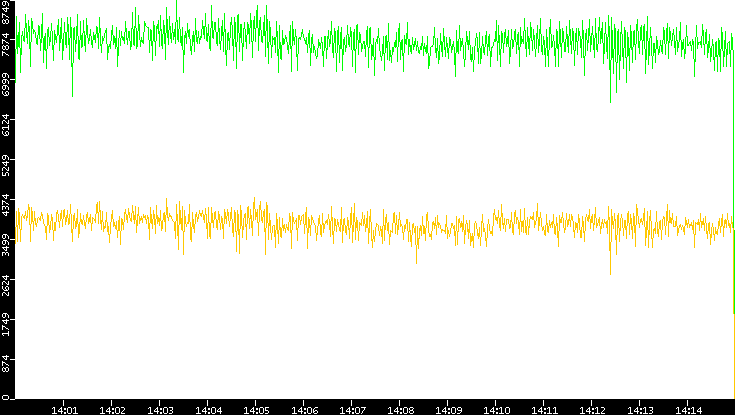This screenshot has height=415, width=735.
Task: Select the 2624 y-axis value
Action: click(6, 285)
